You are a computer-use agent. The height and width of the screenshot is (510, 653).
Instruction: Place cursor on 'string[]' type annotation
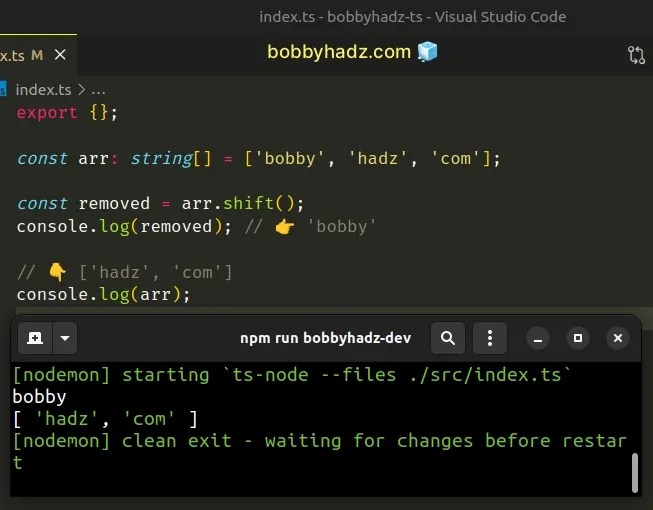coord(171,159)
